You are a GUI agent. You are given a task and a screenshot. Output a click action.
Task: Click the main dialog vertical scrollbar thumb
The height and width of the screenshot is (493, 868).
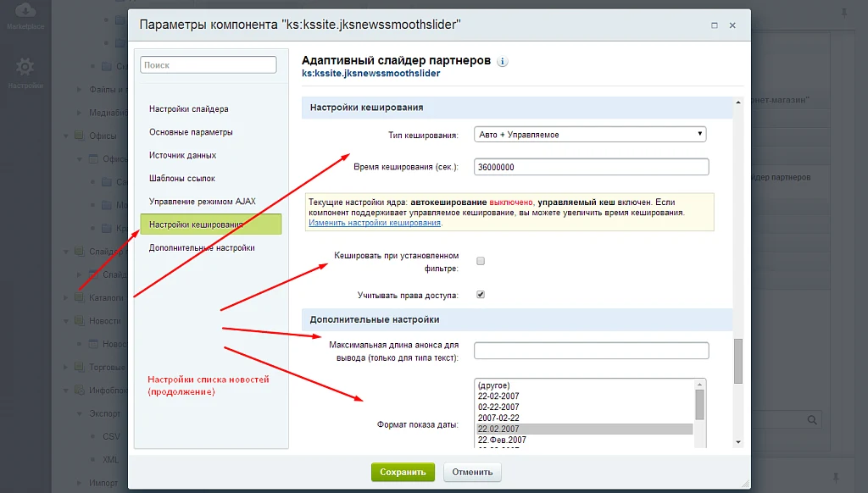pyautogui.click(x=738, y=361)
